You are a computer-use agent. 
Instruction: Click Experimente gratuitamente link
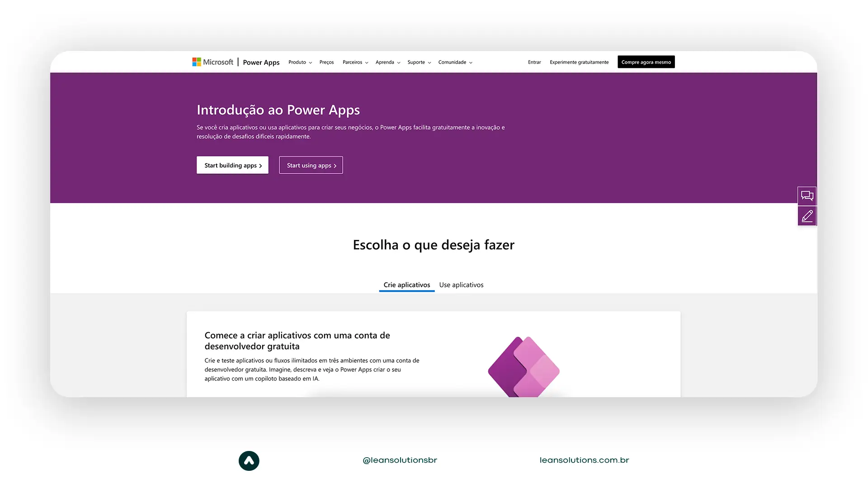click(579, 61)
